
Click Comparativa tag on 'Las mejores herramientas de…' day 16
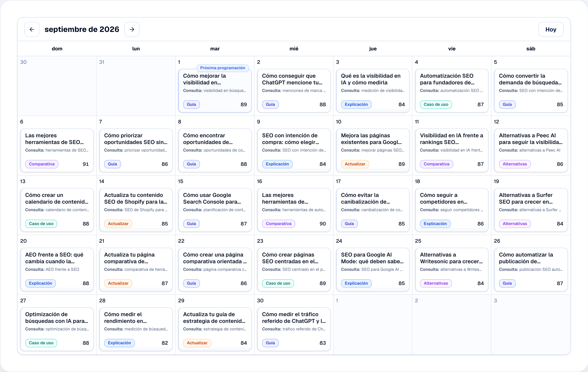click(278, 224)
